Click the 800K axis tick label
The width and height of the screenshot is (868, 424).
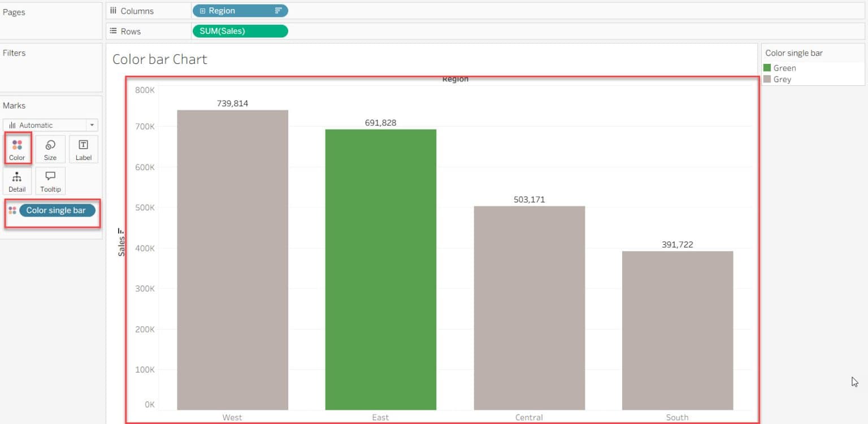point(145,89)
